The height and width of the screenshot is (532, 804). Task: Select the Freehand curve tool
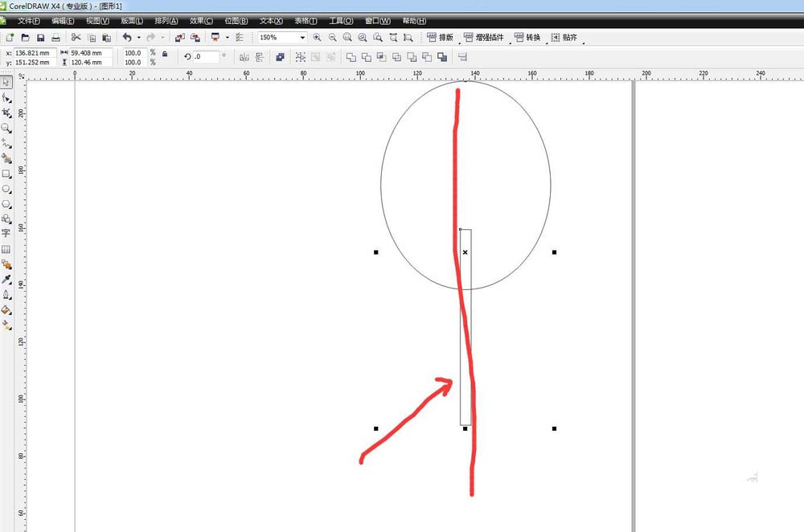click(x=6, y=144)
